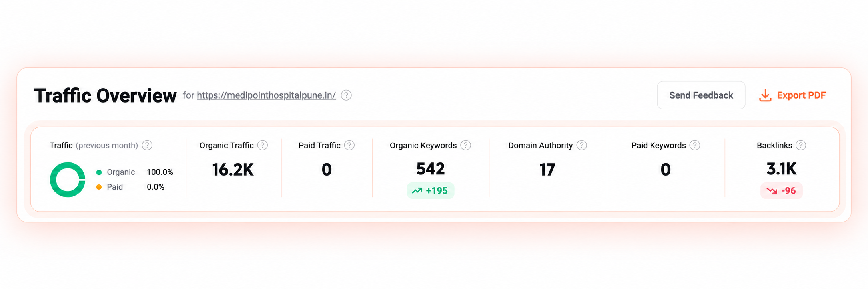Screen dimensions: 868x289
Task: Click the Paid 0.0% percentage
Action: [156, 187]
